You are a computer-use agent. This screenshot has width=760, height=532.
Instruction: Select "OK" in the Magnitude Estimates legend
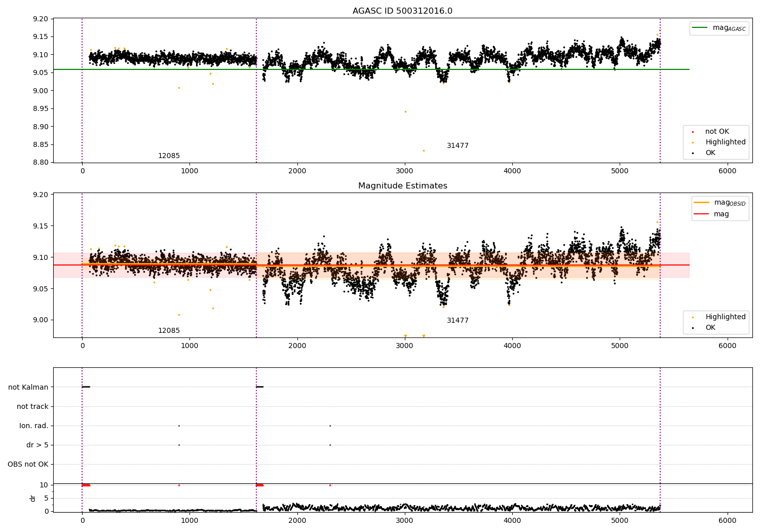(705, 328)
